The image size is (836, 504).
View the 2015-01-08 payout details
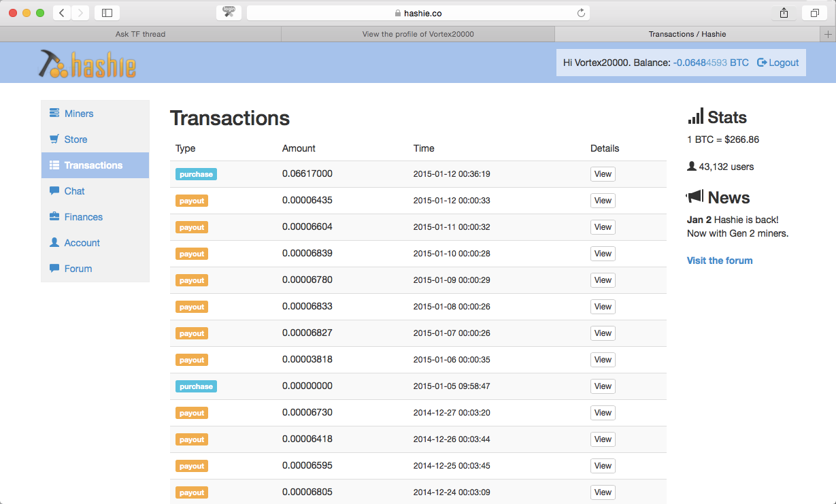(603, 307)
